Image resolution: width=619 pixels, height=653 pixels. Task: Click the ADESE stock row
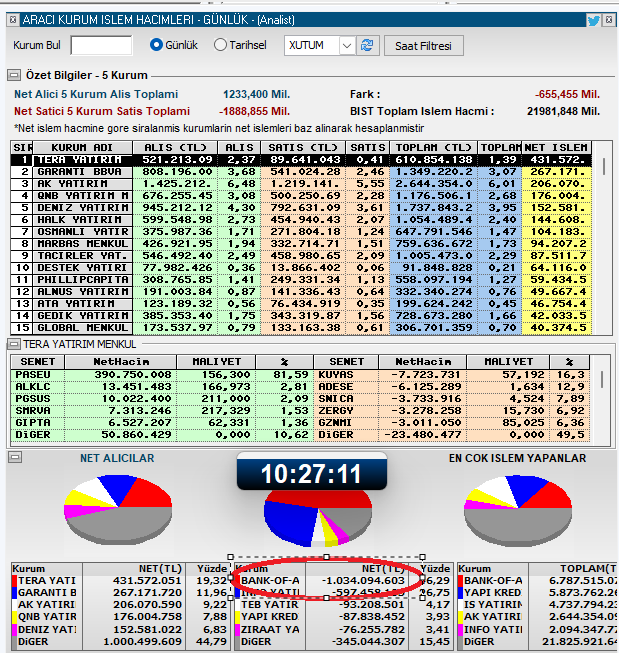[x=452, y=387]
